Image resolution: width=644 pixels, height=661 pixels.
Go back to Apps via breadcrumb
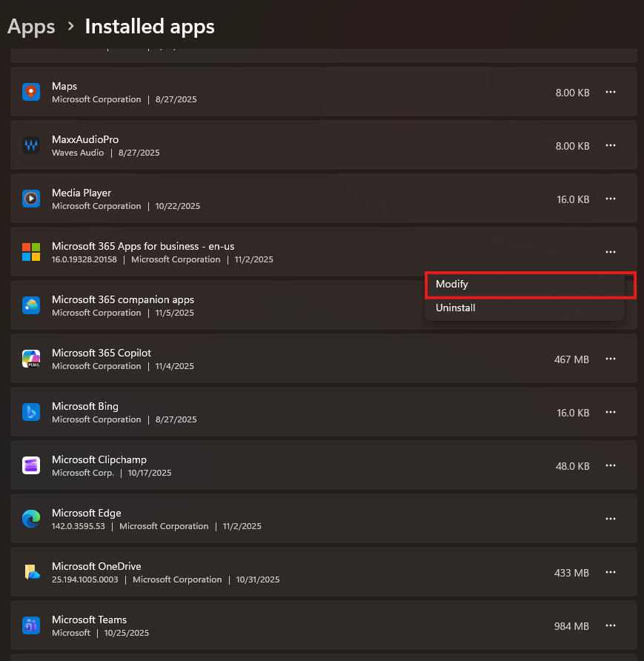pyautogui.click(x=31, y=27)
